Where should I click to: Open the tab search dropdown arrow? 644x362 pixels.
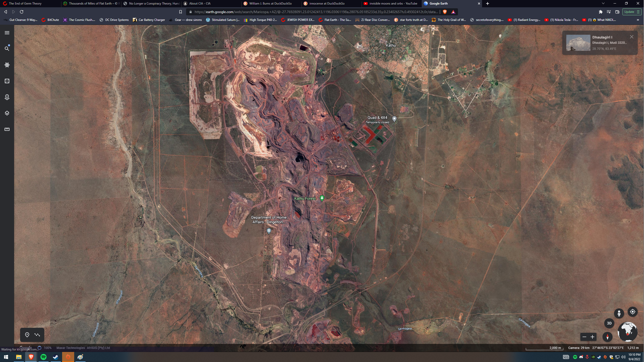pos(603,4)
